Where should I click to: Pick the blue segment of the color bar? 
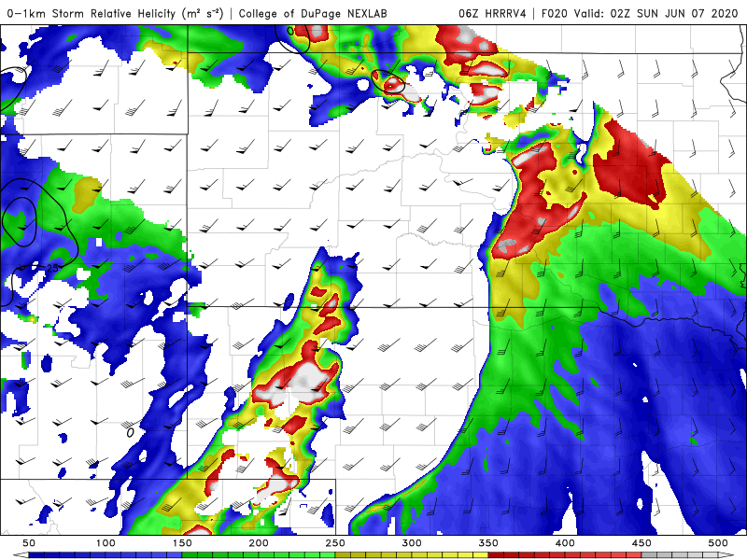point(106,555)
